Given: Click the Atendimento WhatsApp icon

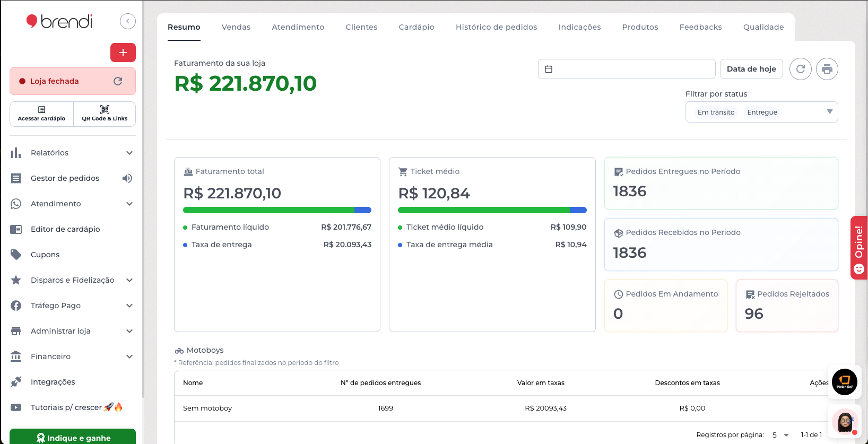Looking at the screenshot, I should pos(16,204).
